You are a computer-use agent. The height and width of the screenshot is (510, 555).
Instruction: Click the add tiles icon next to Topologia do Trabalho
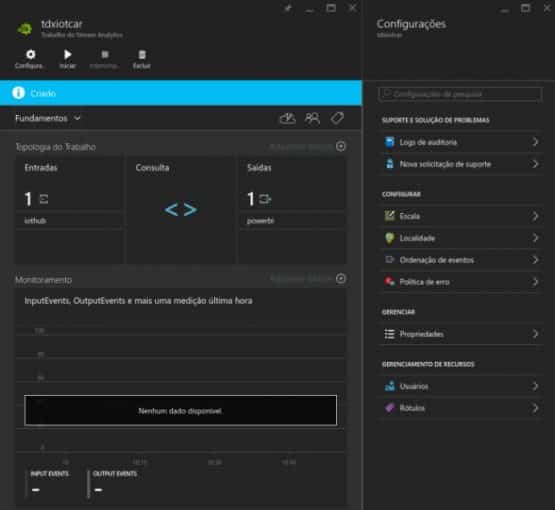pyautogui.click(x=341, y=146)
